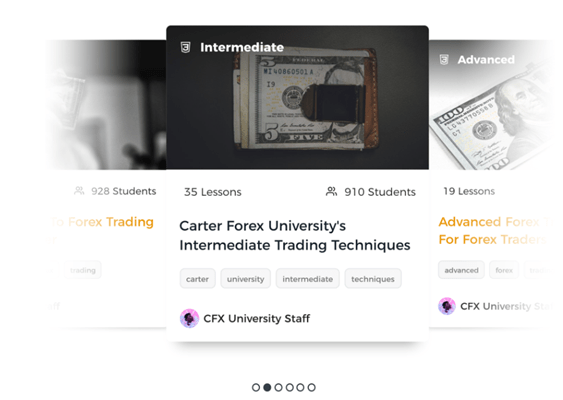563x400 pixels.
Task: Filter by the 'intermediate' tag
Action: pyautogui.click(x=308, y=279)
